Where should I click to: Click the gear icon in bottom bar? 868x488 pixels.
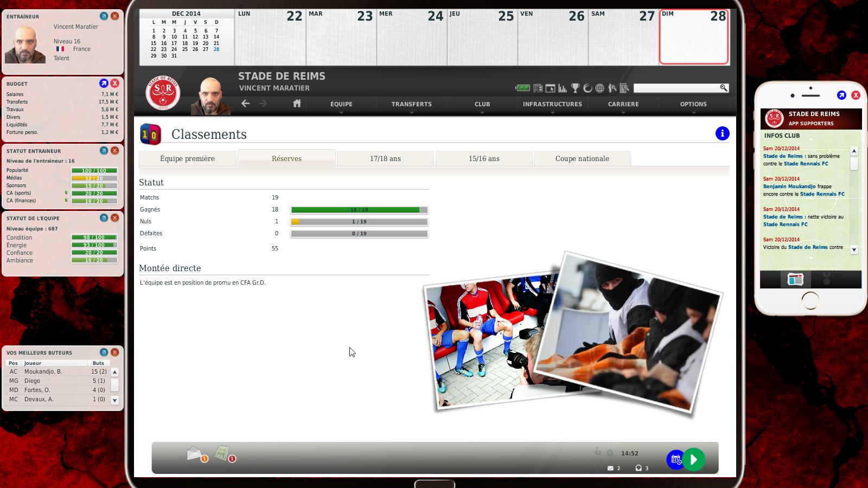coord(610,453)
